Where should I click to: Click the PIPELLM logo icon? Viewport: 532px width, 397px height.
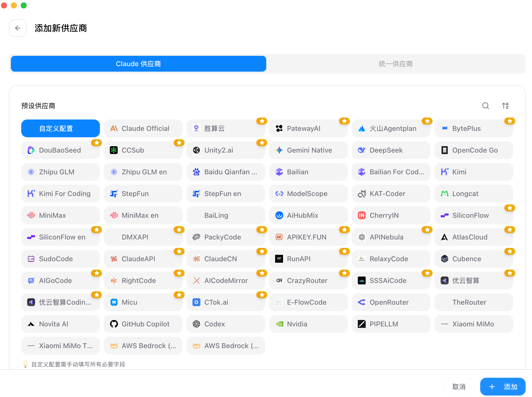[x=362, y=324]
